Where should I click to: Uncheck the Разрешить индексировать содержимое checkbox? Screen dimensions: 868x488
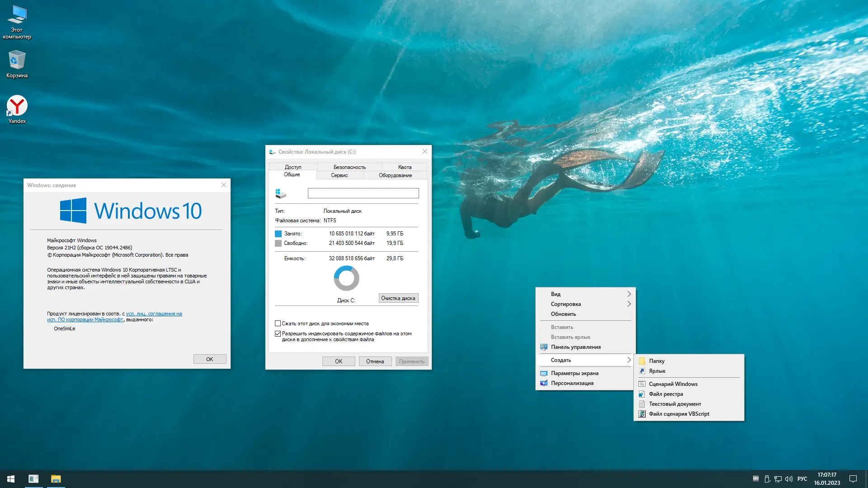278,334
